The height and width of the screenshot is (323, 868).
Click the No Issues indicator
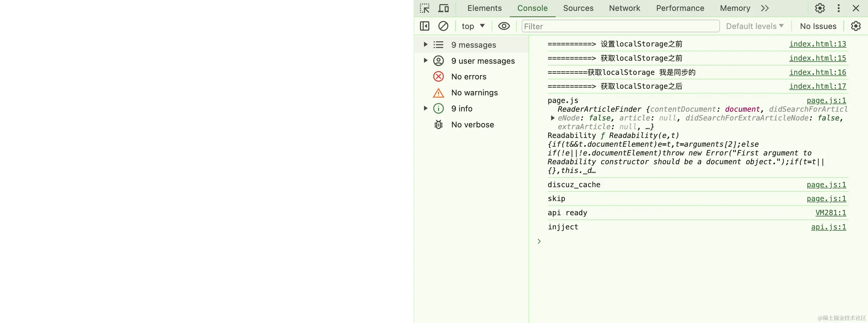coord(818,26)
